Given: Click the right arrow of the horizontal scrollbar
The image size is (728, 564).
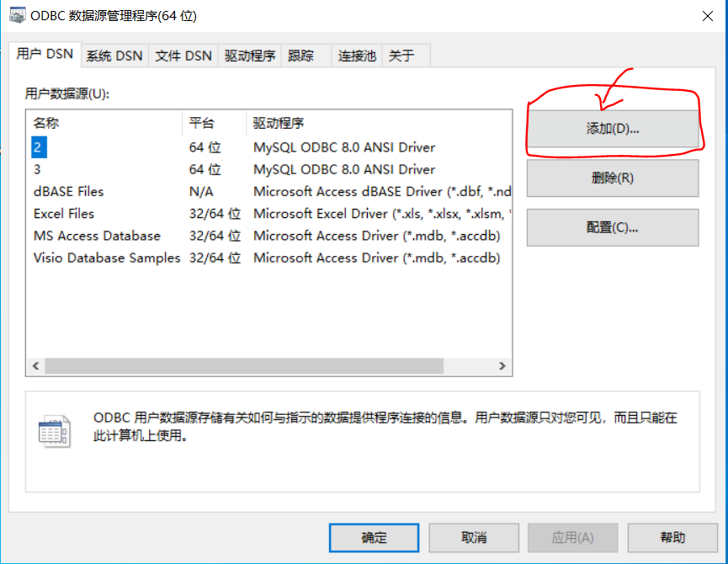Looking at the screenshot, I should coord(502,365).
